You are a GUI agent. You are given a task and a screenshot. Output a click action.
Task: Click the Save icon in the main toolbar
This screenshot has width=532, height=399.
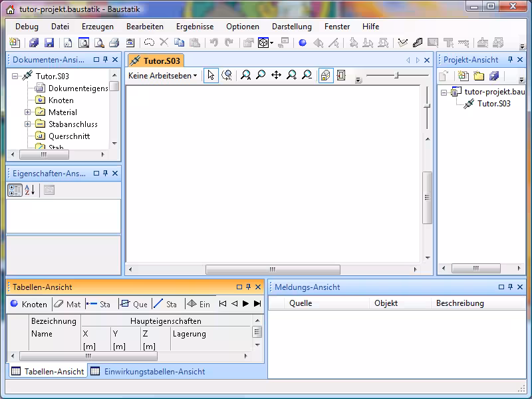pos(49,42)
